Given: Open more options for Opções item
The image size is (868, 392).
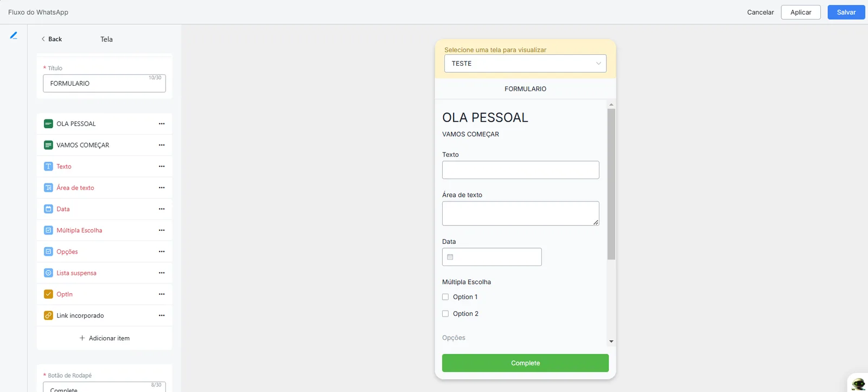Looking at the screenshot, I should pos(162,251).
